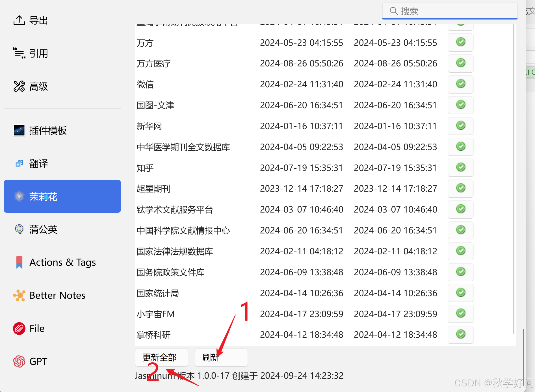Click the advanced (高级) tools icon
535x392 pixels.
[x=19, y=86]
